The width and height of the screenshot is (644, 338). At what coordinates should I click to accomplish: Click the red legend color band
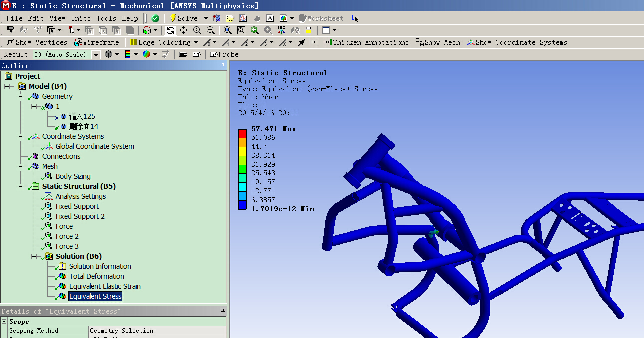(242, 133)
